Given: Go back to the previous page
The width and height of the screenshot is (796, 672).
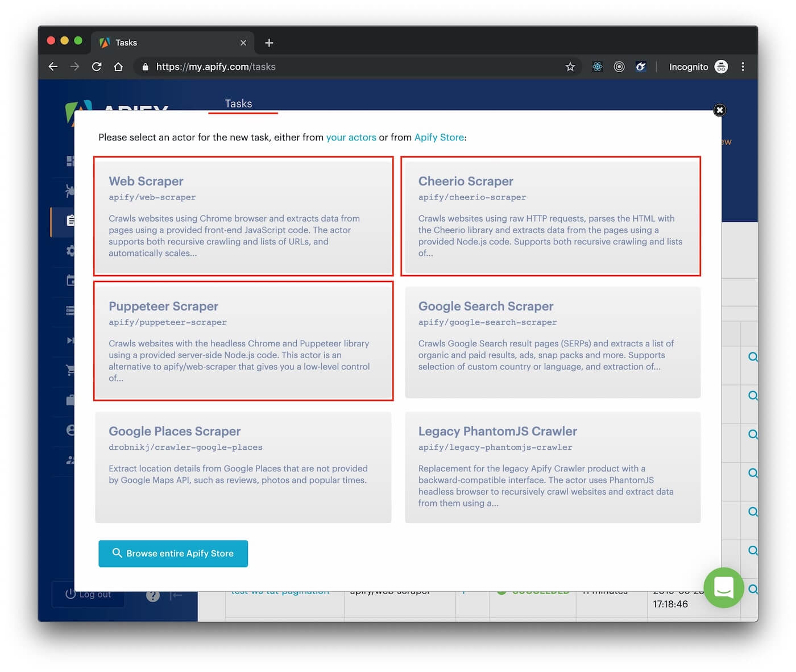Looking at the screenshot, I should point(53,67).
